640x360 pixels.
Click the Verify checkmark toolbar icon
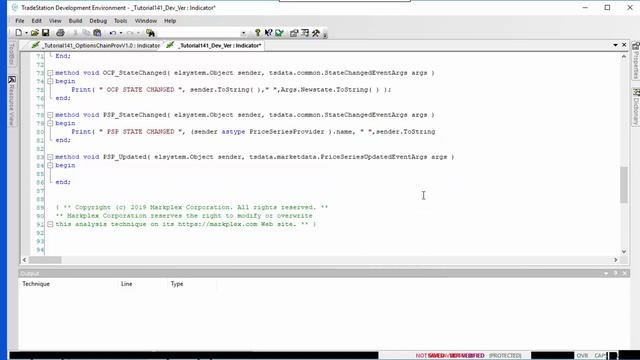[x=280, y=33]
